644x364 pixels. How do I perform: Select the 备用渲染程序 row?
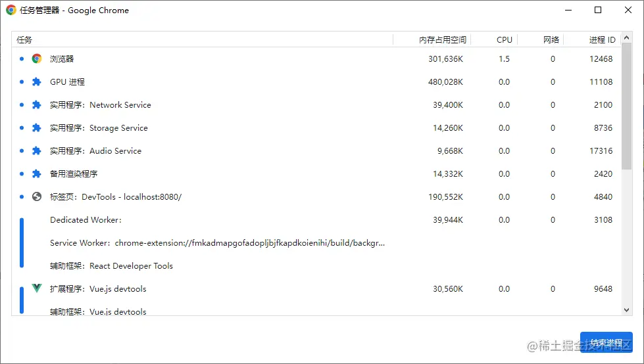[316, 173]
